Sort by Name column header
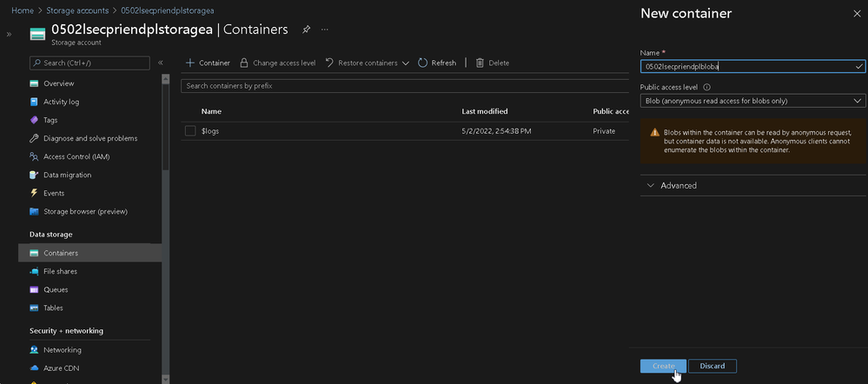The width and height of the screenshot is (868, 384). [211, 111]
